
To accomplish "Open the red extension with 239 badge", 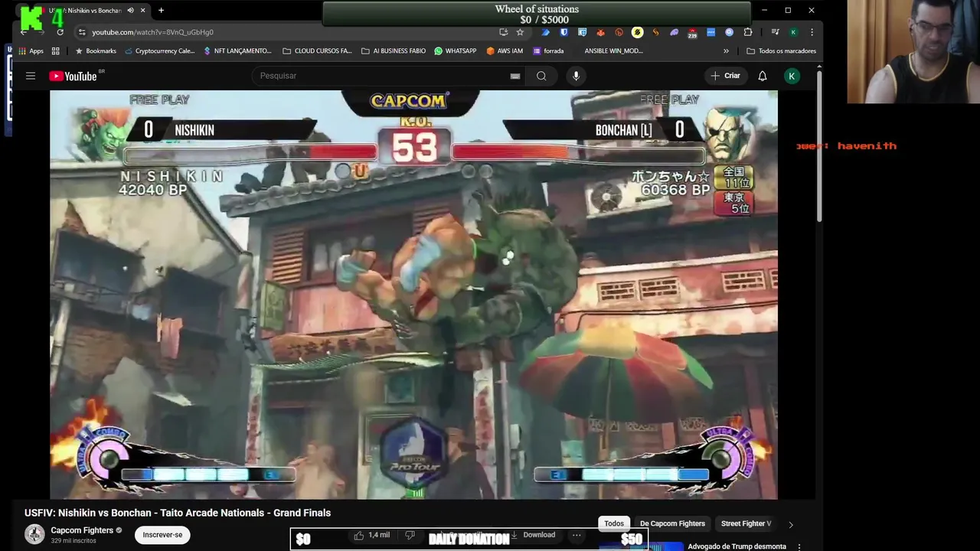I will 692,33.
